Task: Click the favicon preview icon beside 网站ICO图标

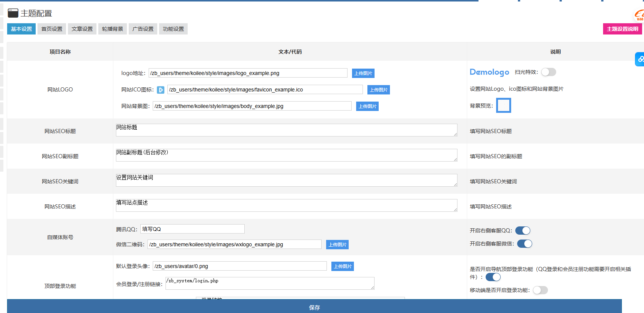Action: (x=161, y=90)
